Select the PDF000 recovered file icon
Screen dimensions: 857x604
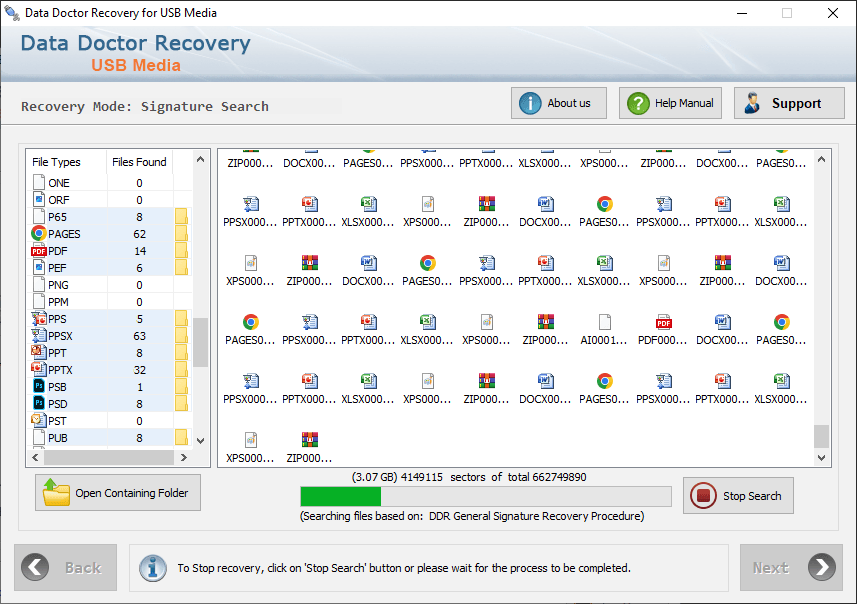(664, 322)
